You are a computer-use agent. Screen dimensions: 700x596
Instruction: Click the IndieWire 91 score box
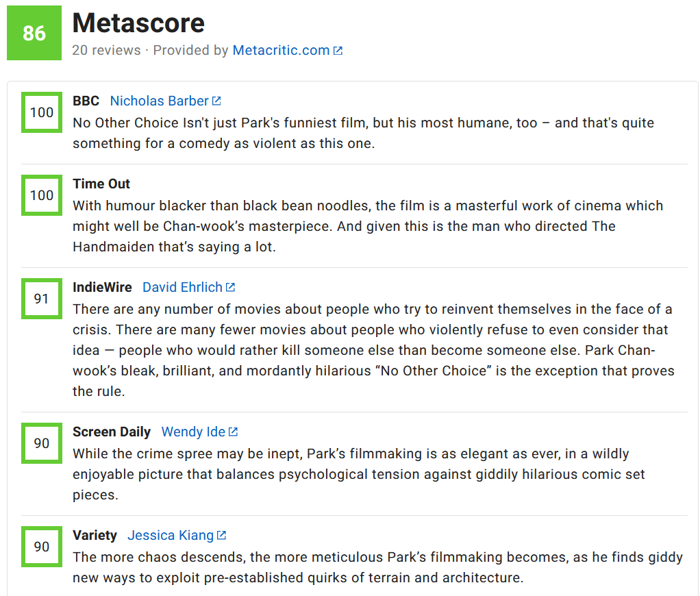(x=42, y=299)
